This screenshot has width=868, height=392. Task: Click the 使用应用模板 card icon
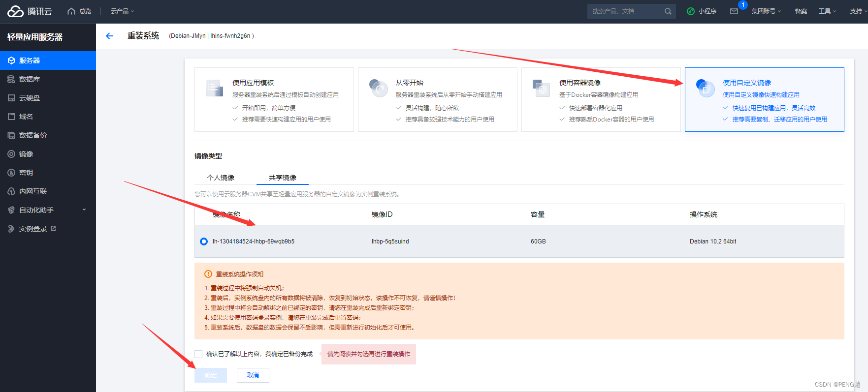215,88
